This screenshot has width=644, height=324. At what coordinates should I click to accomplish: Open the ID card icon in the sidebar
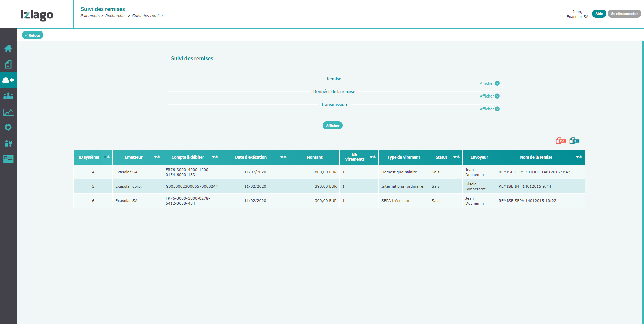(x=8, y=159)
